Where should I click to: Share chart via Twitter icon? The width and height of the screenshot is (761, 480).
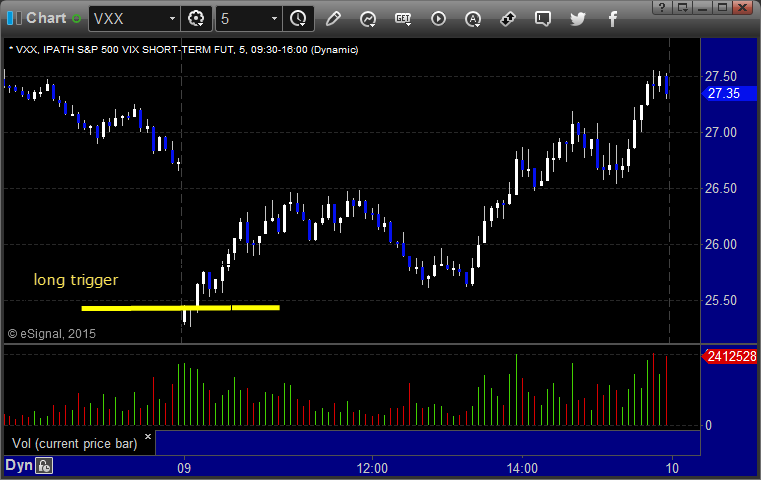(578, 19)
